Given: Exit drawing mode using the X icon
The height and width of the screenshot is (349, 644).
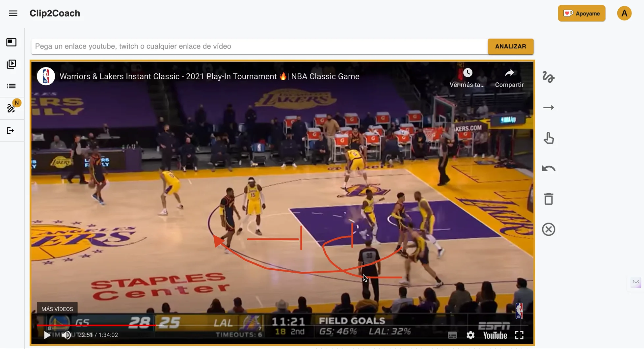Looking at the screenshot, I should click(x=549, y=229).
